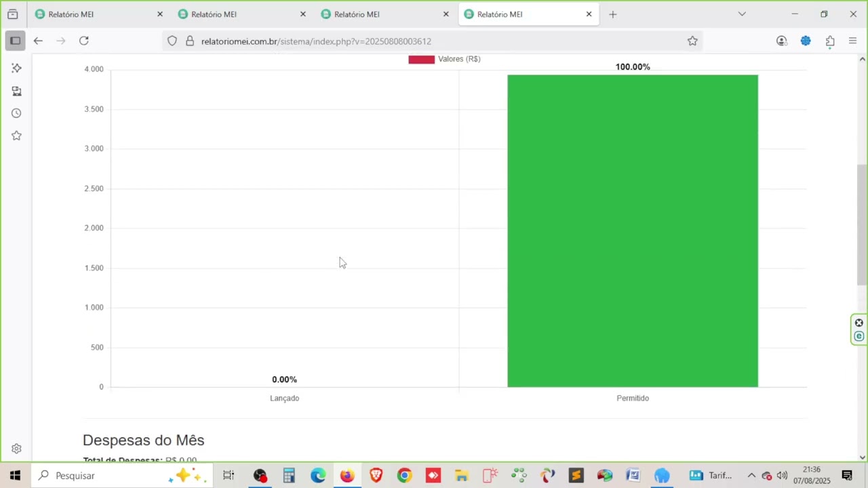The height and width of the screenshot is (488, 868).
Task: Open History sidebar clock icon
Action: tap(16, 113)
